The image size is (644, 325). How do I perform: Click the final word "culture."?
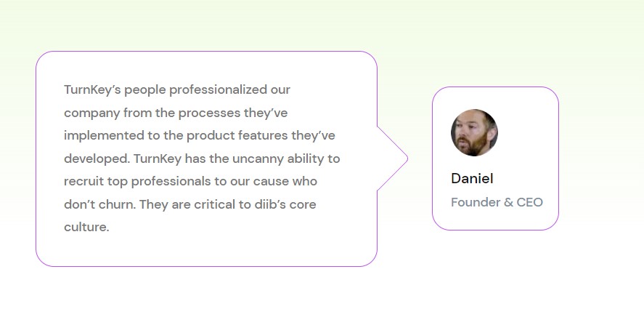[x=86, y=227]
